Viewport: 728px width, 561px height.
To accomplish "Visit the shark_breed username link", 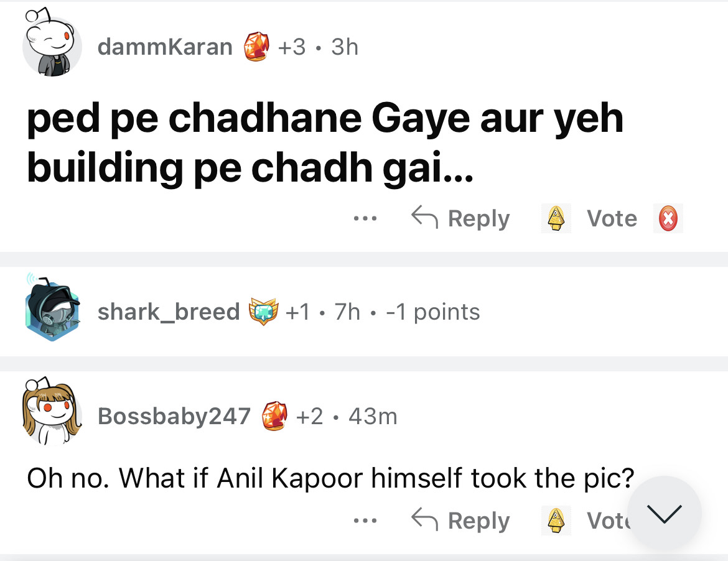I will 169,312.
